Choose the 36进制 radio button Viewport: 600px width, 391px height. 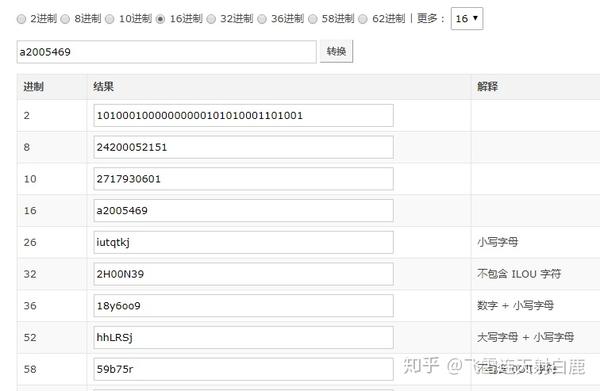tap(262, 19)
